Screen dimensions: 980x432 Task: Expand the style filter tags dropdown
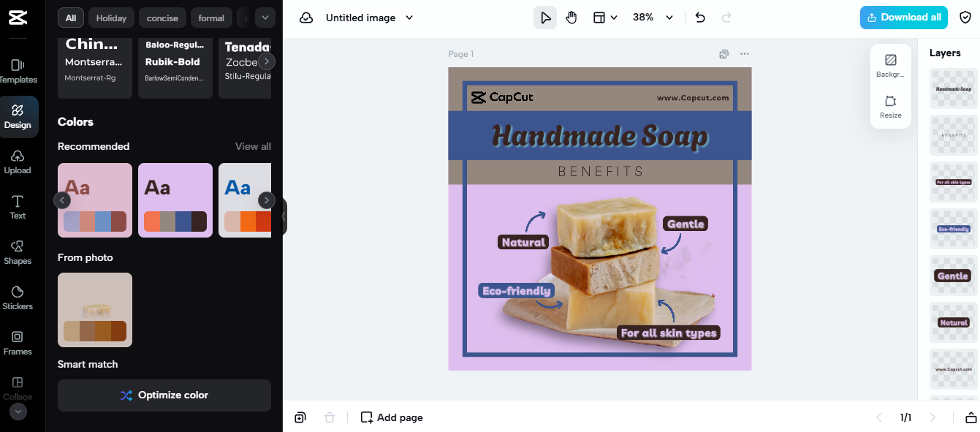click(x=265, y=18)
